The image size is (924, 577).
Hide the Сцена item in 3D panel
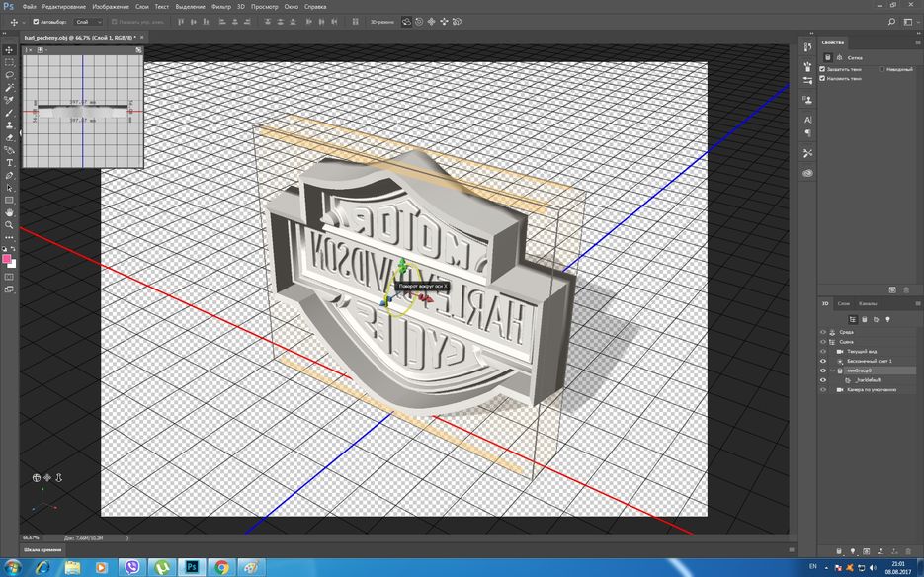pos(823,341)
